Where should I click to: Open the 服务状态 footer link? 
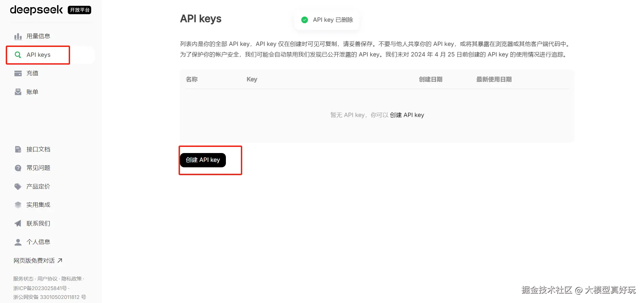pyautogui.click(x=23, y=279)
